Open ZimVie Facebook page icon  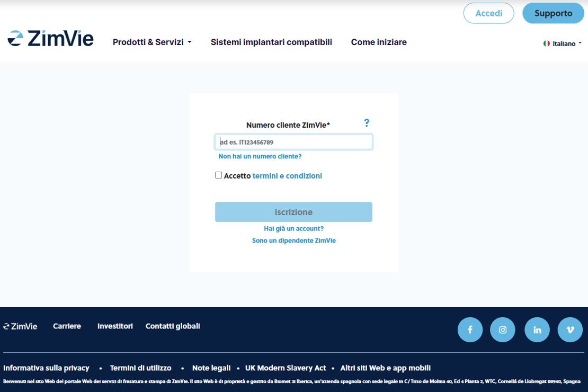(470, 330)
